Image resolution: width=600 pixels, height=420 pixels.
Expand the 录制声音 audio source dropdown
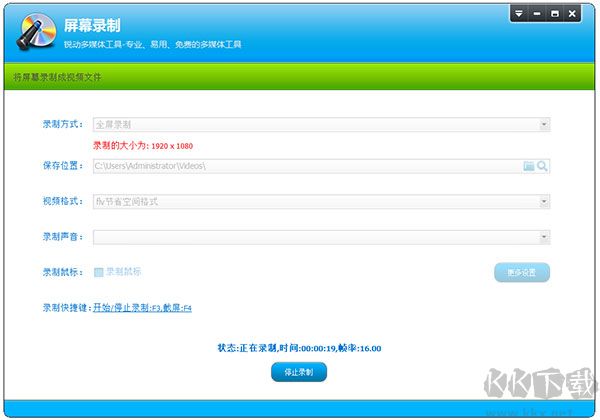[544, 238]
